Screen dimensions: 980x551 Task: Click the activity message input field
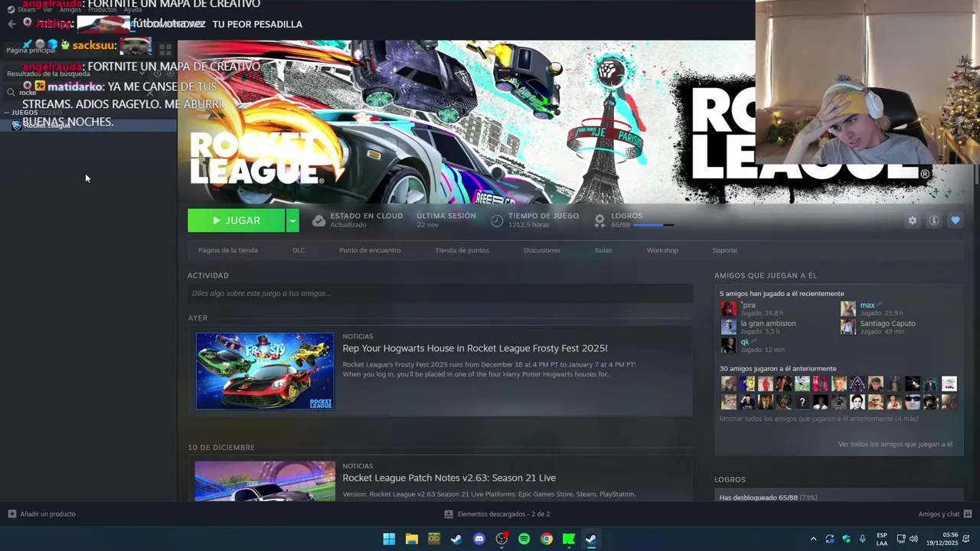[440, 293]
